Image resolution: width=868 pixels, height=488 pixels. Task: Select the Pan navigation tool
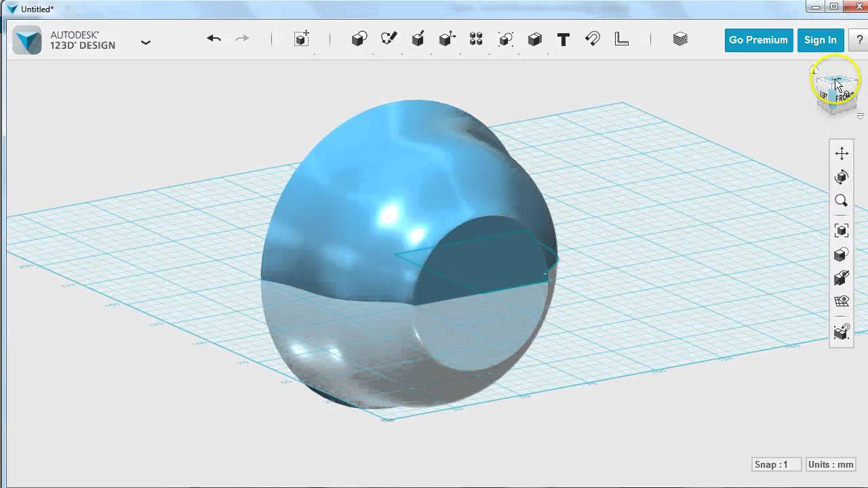[842, 154]
